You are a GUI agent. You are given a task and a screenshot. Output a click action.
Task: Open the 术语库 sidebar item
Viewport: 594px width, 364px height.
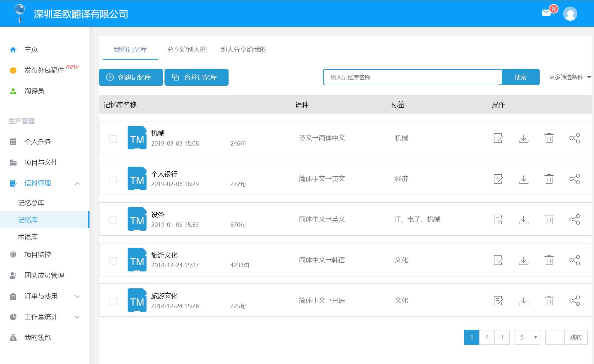[x=28, y=237]
